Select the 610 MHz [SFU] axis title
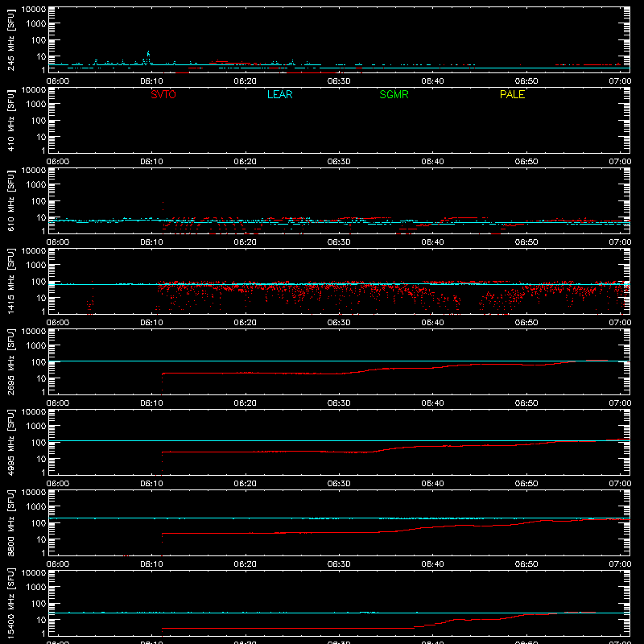The image size is (644, 644). click(x=11, y=200)
